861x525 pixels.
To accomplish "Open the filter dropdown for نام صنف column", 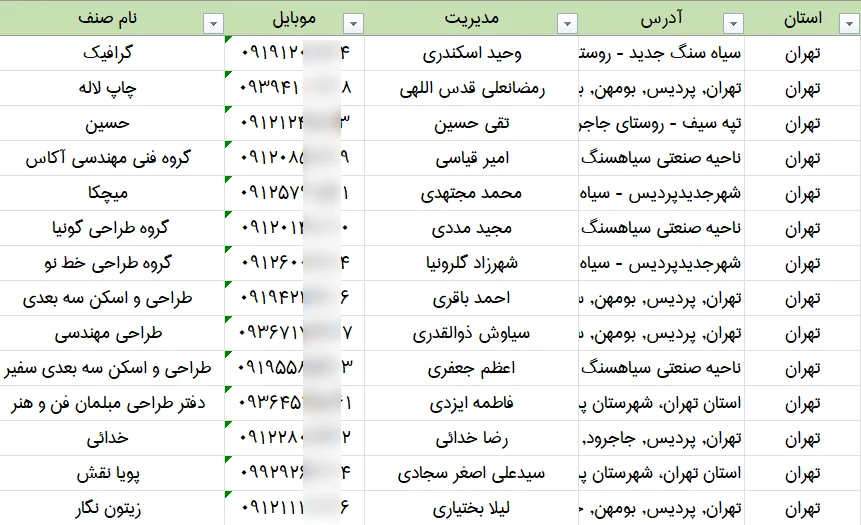I will [213, 24].
